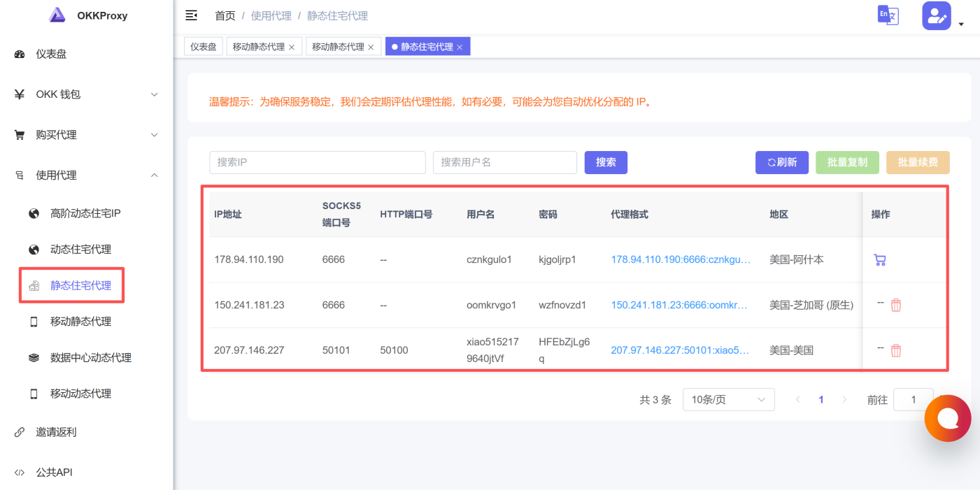Click the 搜索IP input field
Screen dimensions: 980x490
[318, 162]
